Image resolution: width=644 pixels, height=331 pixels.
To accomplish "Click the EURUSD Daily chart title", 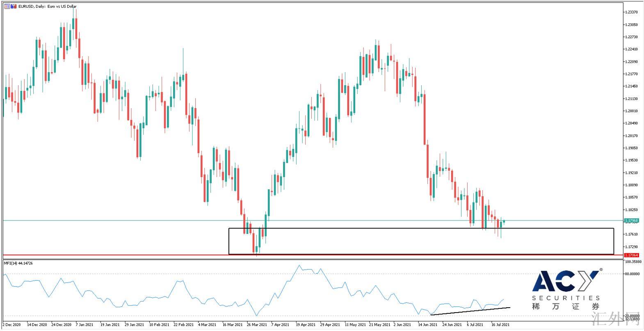I will (x=48, y=7).
